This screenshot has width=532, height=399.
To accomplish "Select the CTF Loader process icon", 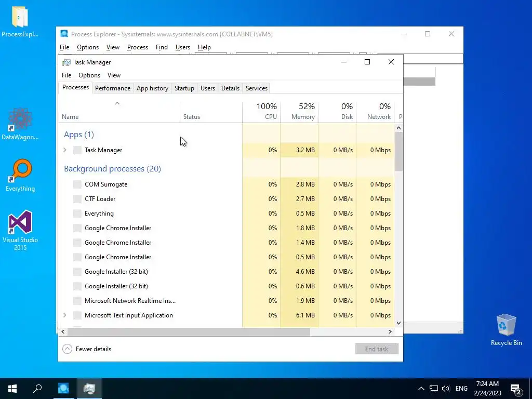I will coord(77,199).
